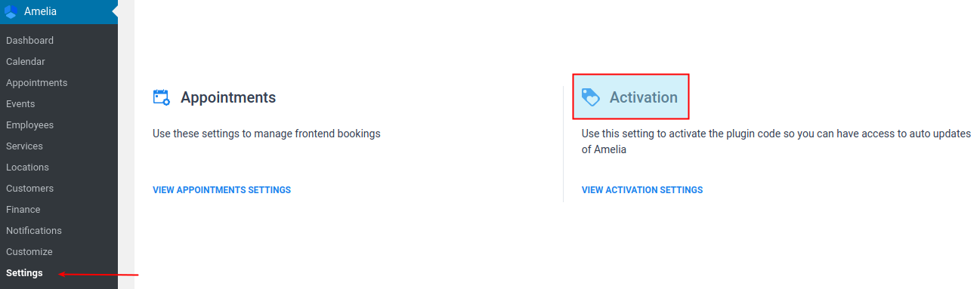Open Dashboard in the sidebar menu
The height and width of the screenshot is (289, 980).
[x=29, y=41]
